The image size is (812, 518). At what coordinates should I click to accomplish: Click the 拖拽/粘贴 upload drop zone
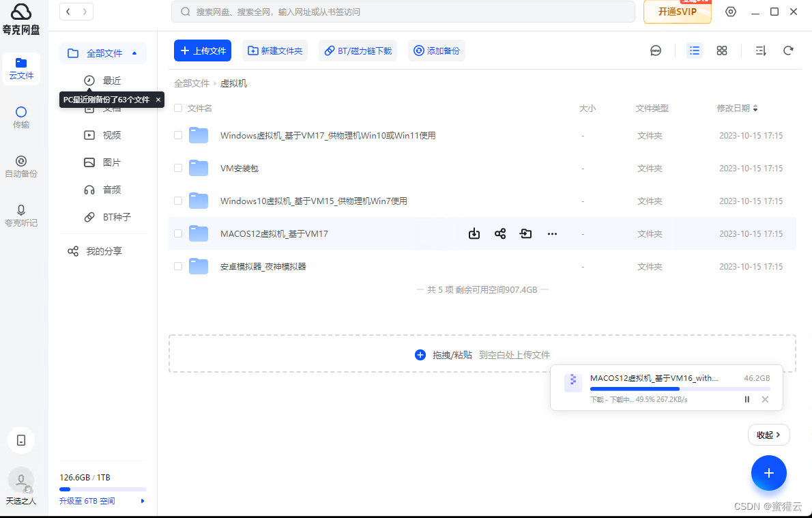pyautogui.click(x=482, y=354)
